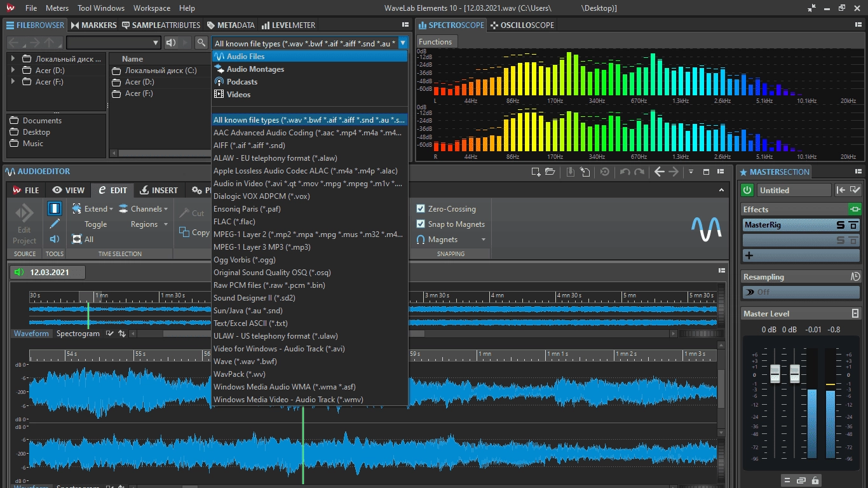This screenshot has width=868, height=488.
Task: Open the Insert ribbon tab
Action: pos(159,190)
